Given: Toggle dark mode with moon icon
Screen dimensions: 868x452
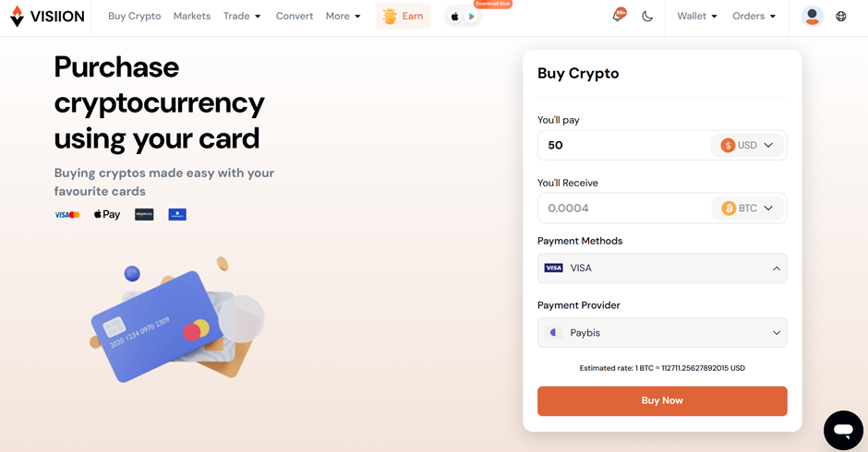Looking at the screenshot, I should [x=647, y=17].
